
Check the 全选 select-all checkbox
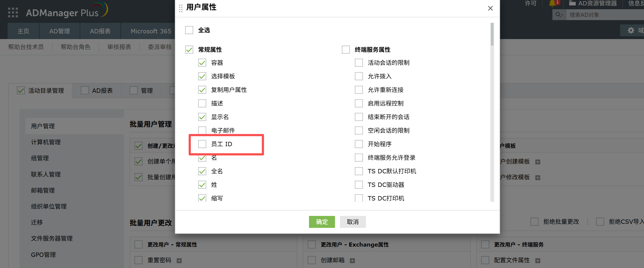pos(189,30)
